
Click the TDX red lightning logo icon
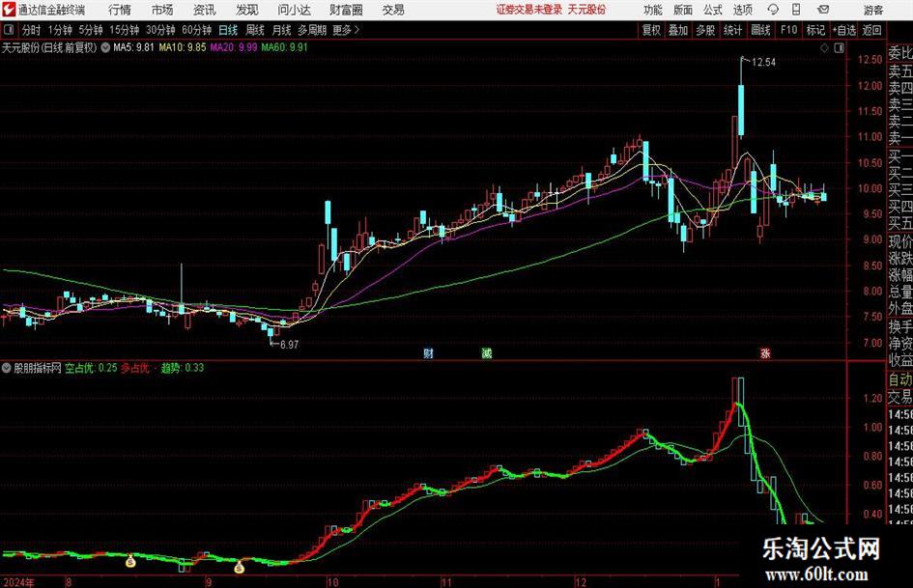tap(9, 10)
